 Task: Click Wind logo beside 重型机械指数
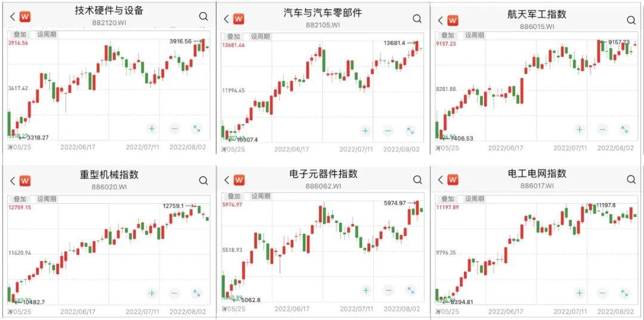(x=24, y=181)
